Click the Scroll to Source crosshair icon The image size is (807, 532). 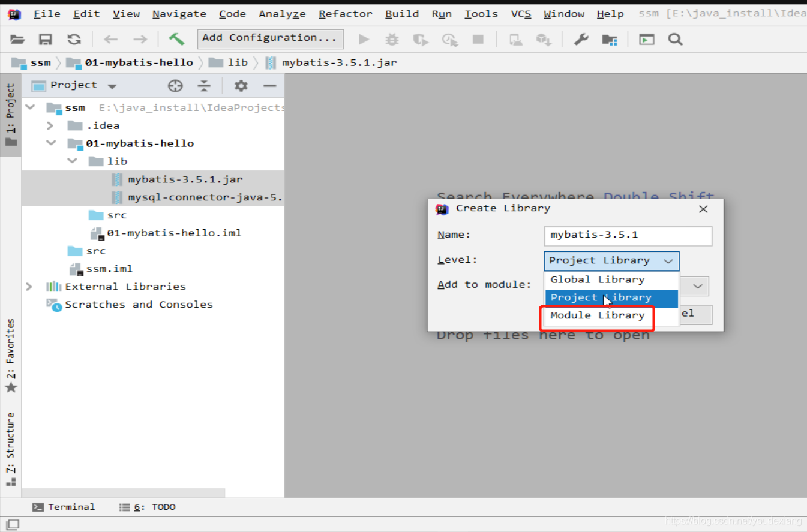175,86
